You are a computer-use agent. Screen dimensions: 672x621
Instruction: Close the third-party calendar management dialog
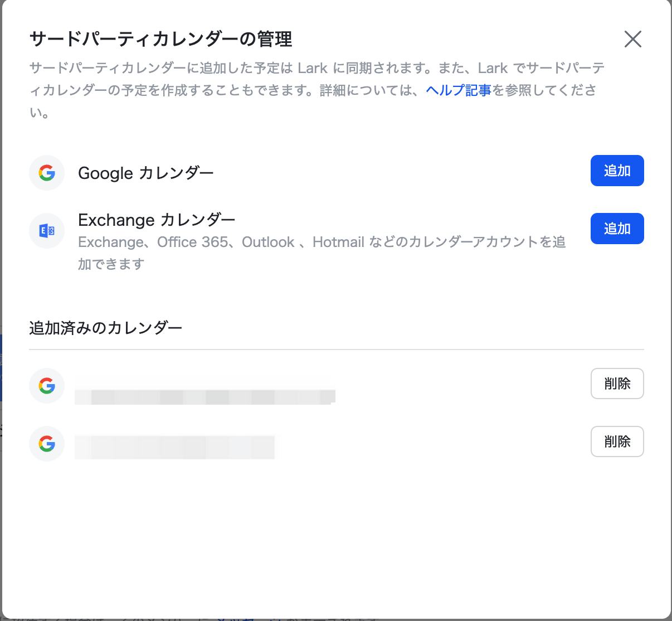point(633,40)
